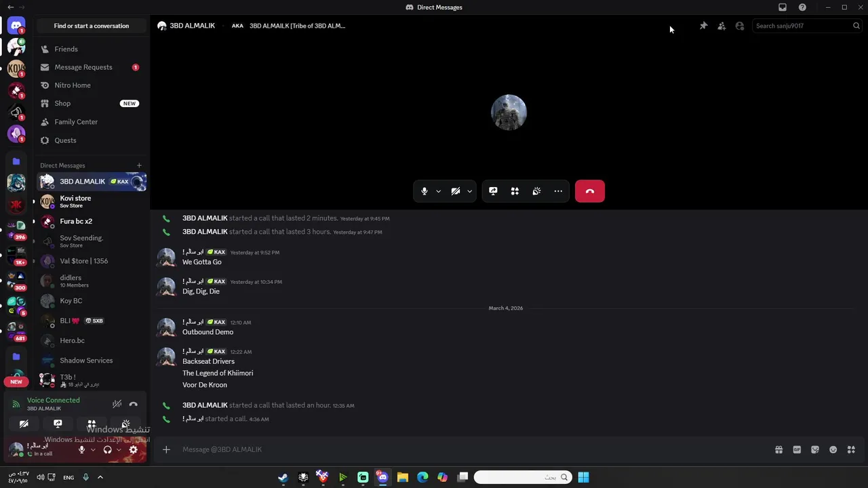Deafen using the headphones icon

[x=107, y=449]
